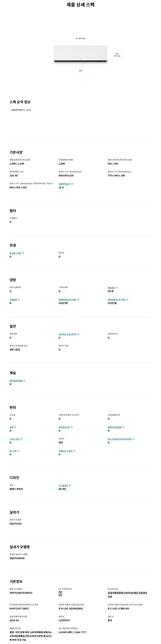Click info icon next to 정전보상기능
Viewport: 161px width, 644px height.
72,427
